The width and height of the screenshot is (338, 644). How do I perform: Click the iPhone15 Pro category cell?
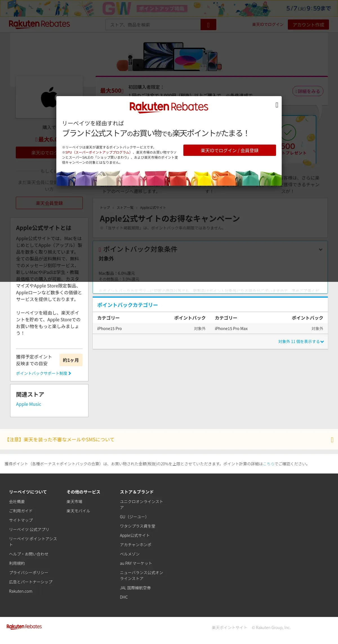[110, 329]
